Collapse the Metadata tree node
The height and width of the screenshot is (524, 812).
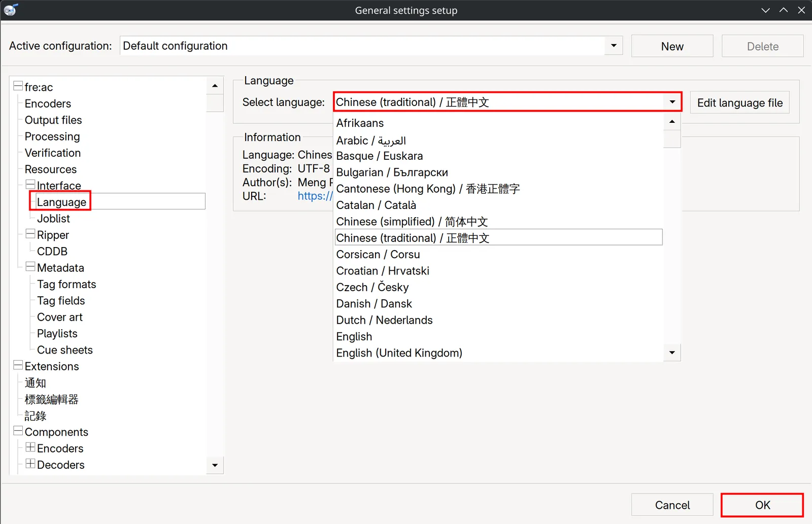(30, 267)
